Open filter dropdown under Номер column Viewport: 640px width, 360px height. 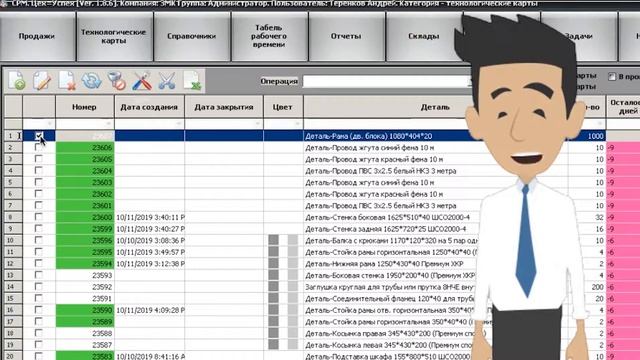click(x=109, y=124)
